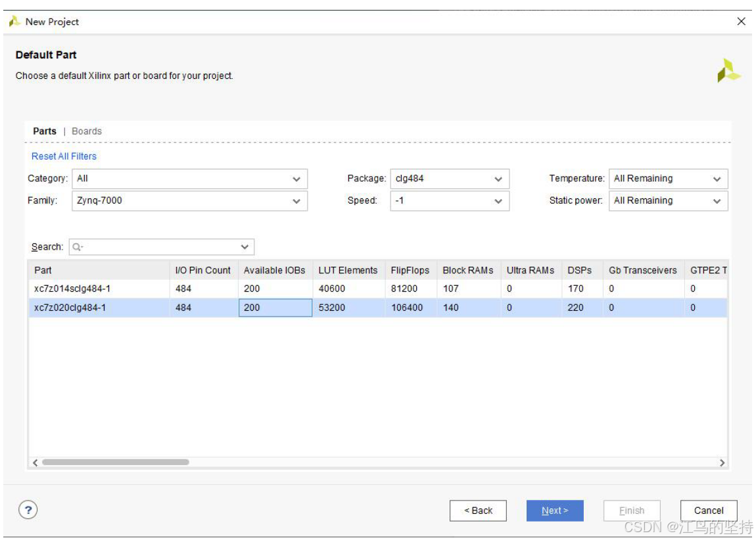Open the help question mark icon

click(28, 510)
